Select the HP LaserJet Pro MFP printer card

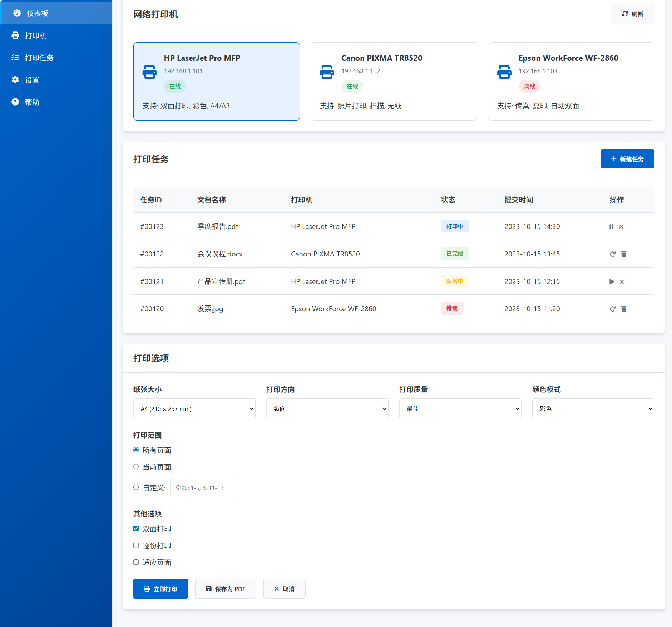tap(217, 81)
